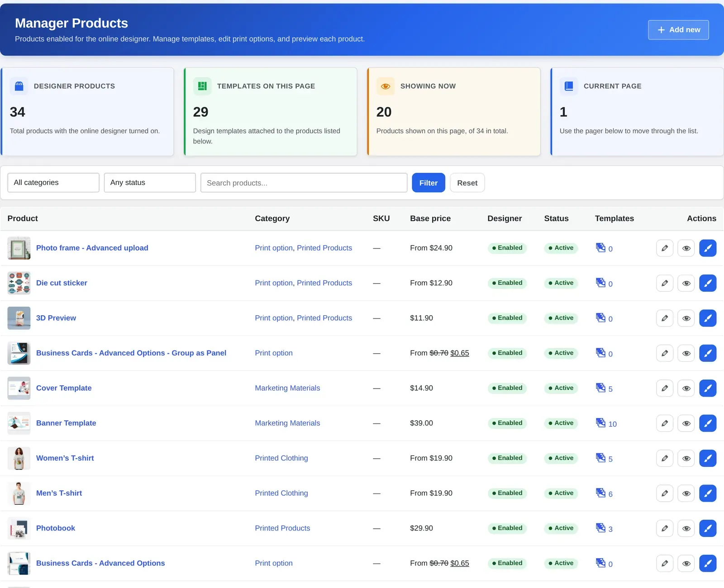Click the Showing Now stat card

click(x=454, y=112)
